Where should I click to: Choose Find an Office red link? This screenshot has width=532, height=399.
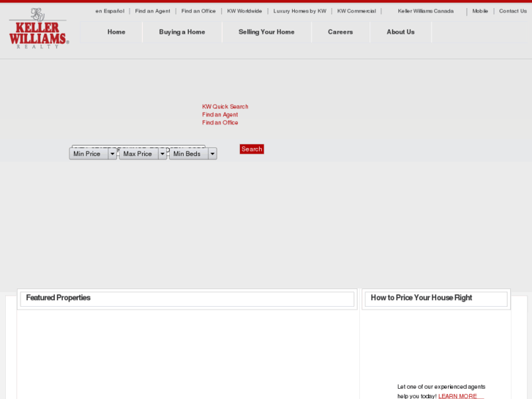[220, 122]
